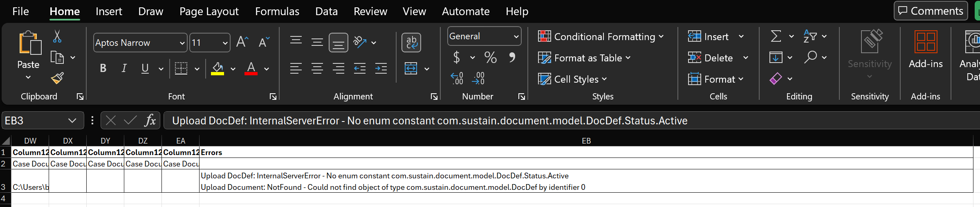Click the Cut scissors icon
The height and width of the screenshot is (207, 980).
(x=57, y=36)
